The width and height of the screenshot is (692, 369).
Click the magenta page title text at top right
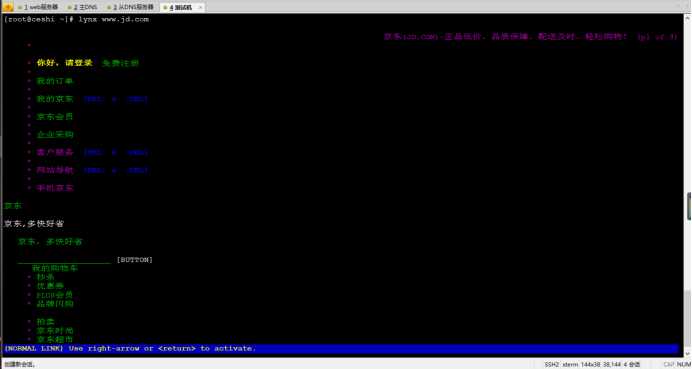click(530, 37)
